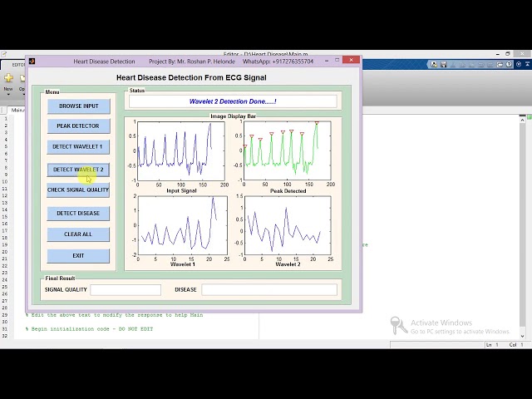532x399 pixels.
Task: Click the 'Begin initialization code' comment line
Action: [89, 329]
